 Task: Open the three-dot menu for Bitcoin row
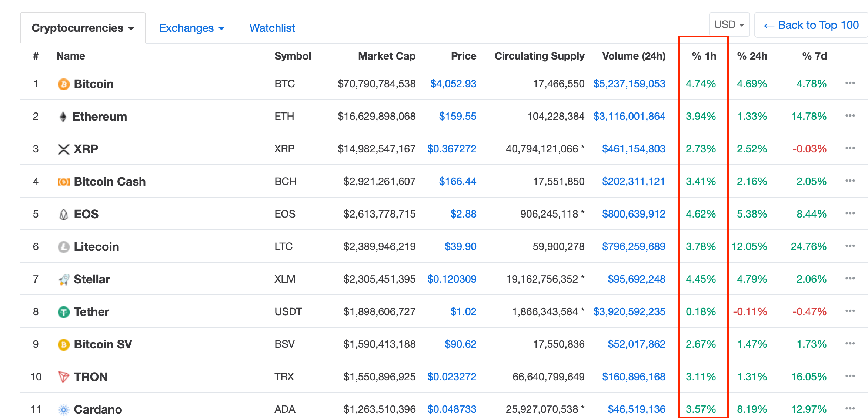[850, 83]
